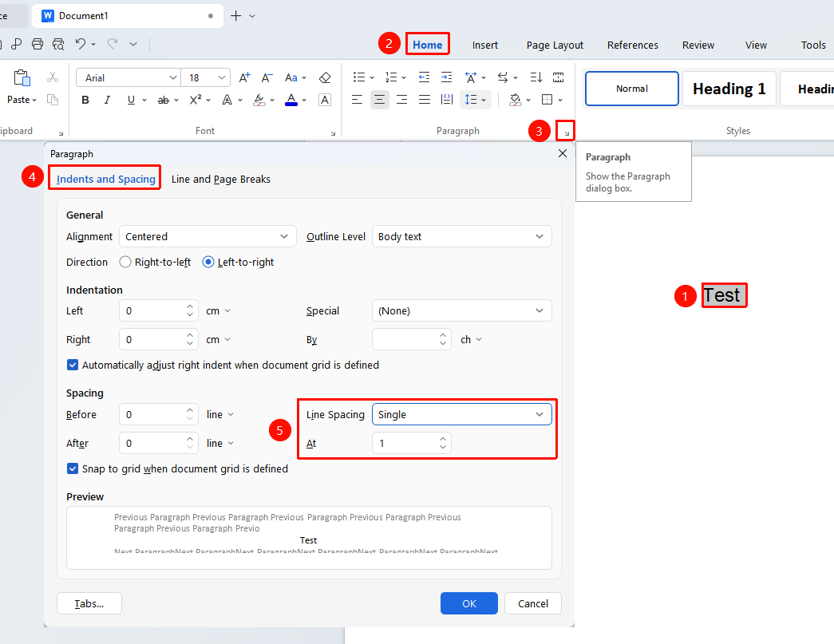Open the Tabs... settings button
Screen dimensions: 834x644
pyautogui.click(x=89, y=603)
